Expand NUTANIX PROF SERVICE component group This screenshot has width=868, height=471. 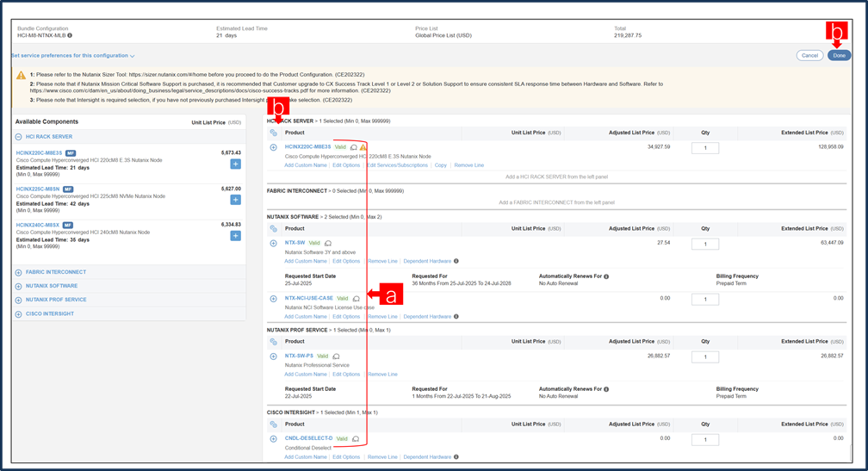[x=18, y=300]
